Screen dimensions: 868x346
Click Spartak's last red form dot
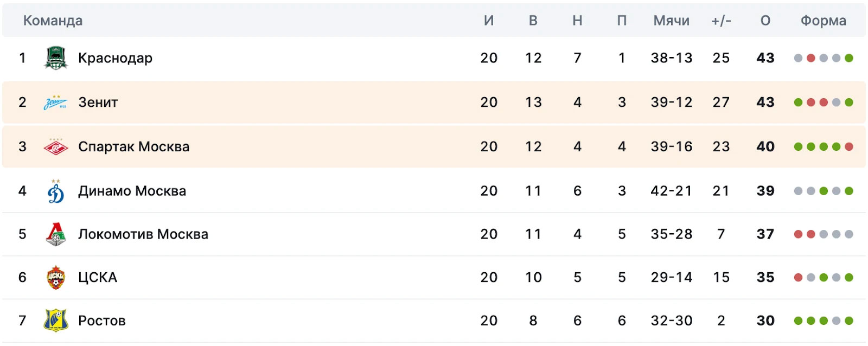coord(849,146)
